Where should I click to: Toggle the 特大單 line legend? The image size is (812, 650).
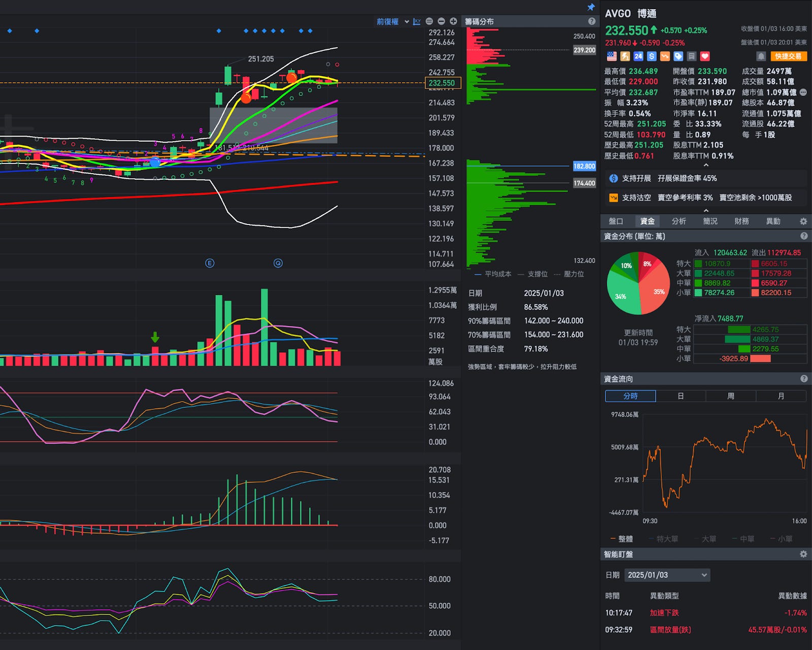point(663,539)
